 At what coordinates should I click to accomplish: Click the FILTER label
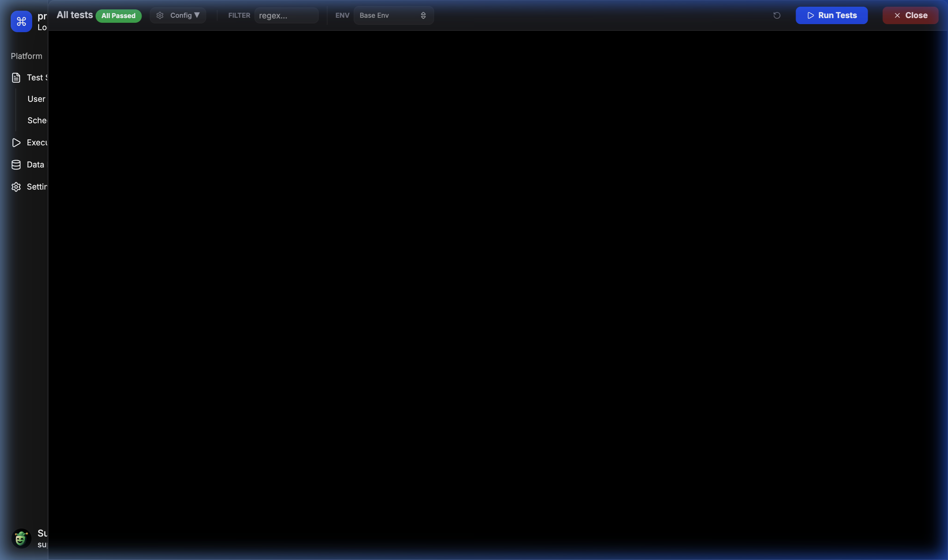coord(239,15)
